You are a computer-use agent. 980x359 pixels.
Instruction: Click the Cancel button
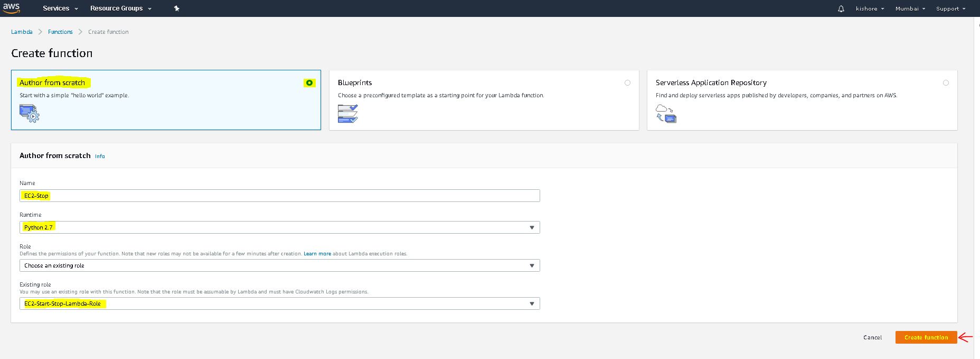coord(872,337)
